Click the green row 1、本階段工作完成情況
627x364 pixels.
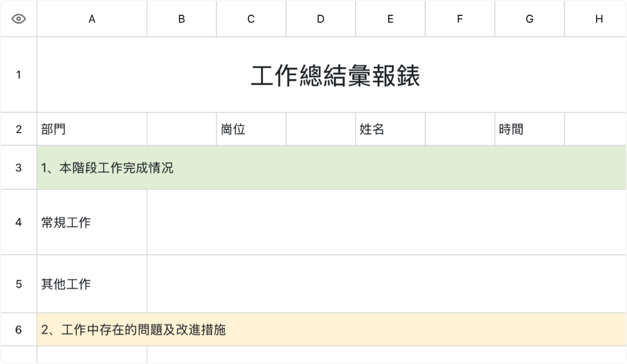[x=332, y=167]
